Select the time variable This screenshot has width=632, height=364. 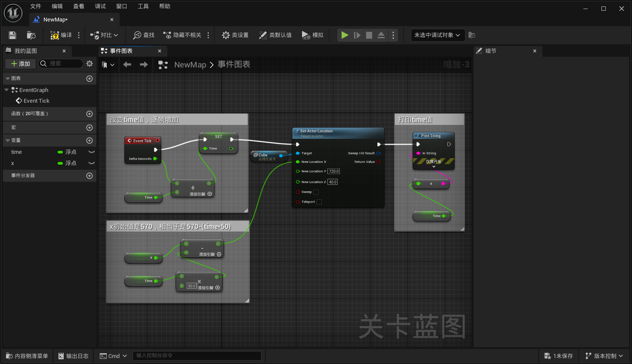point(16,152)
